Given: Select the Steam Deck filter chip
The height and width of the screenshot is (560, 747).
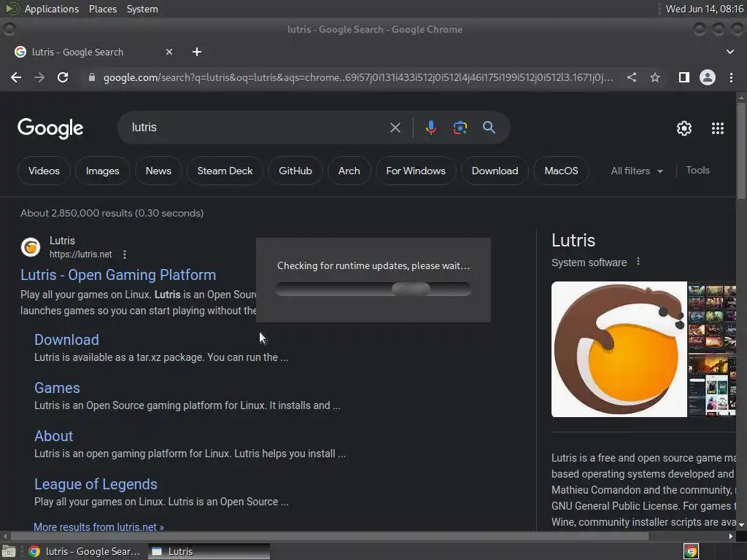Looking at the screenshot, I should coord(225,171).
